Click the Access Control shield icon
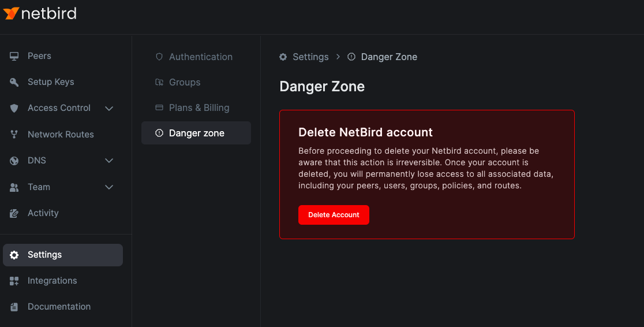Image resolution: width=644 pixels, height=327 pixels. click(x=14, y=108)
